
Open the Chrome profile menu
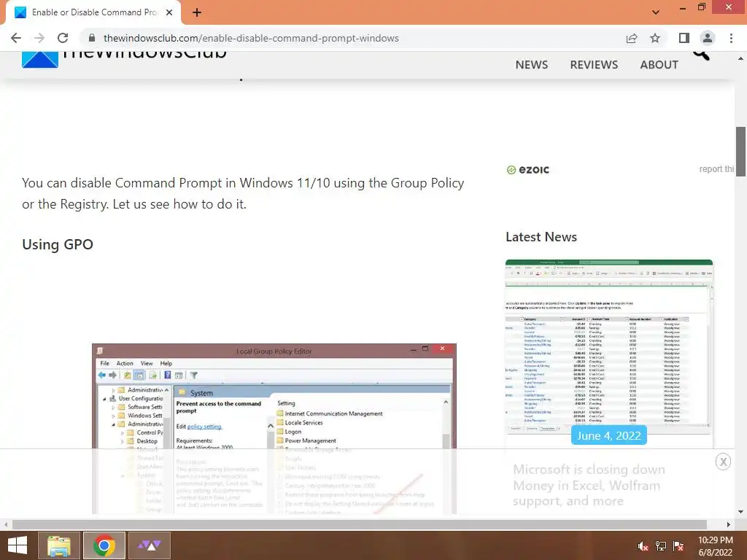708,38
